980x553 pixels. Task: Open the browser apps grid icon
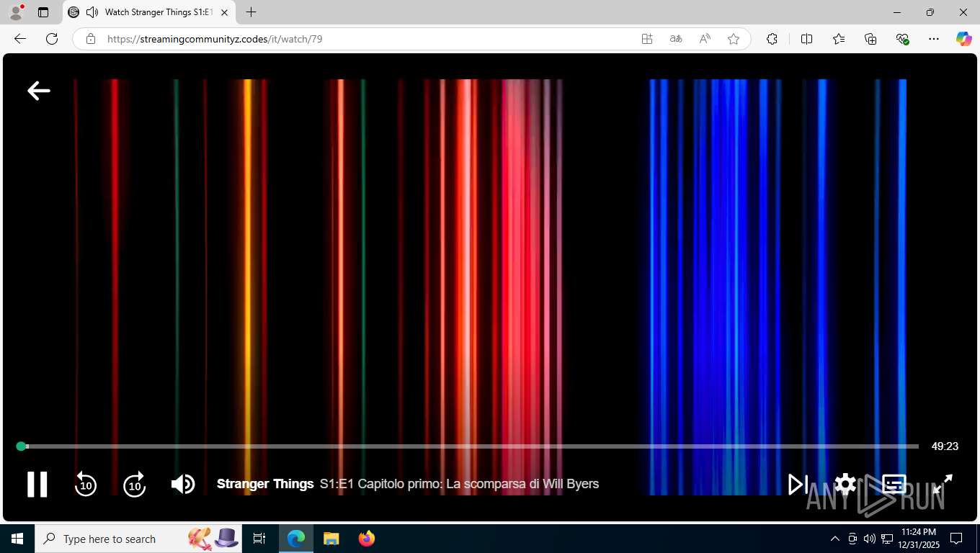647,39
